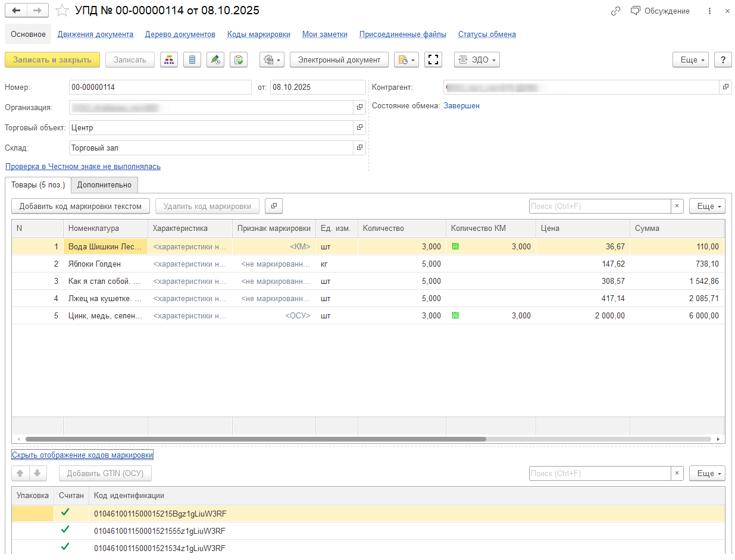Click the Записать и закрыть button
This screenshot has height=560, width=735.
(x=52, y=60)
